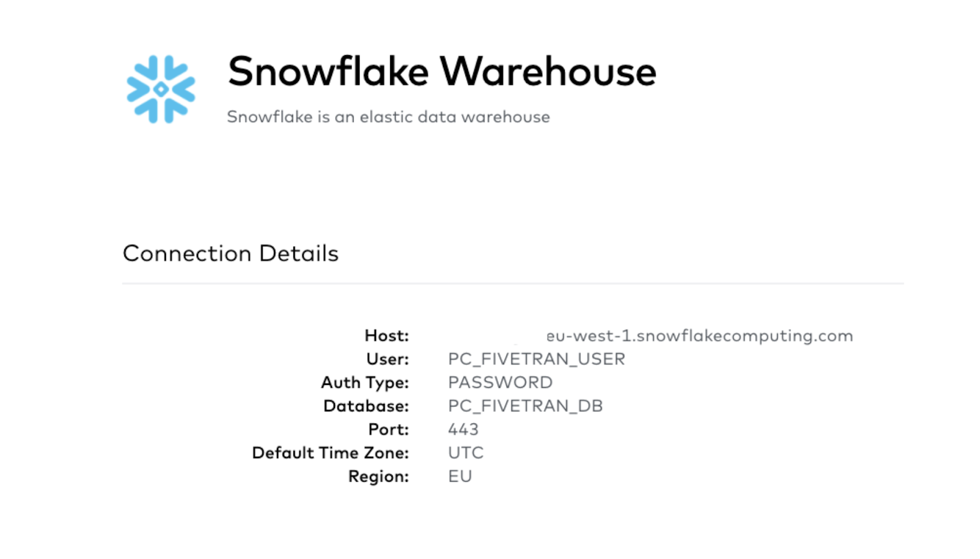980x559 pixels.
Task: Select the eu-west-1.snowflakecomputing.com host value
Action: coord(699,336)
